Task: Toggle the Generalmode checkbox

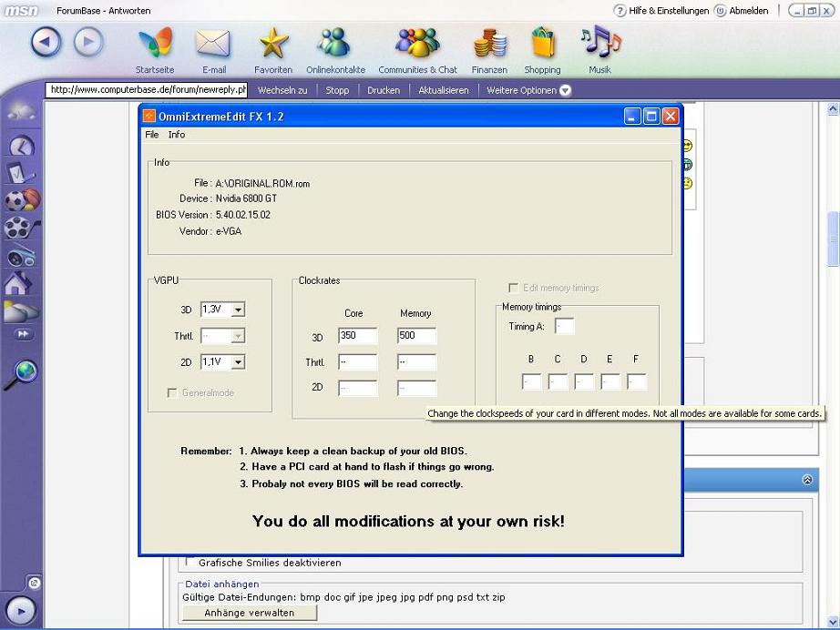Action: (172, 393)
